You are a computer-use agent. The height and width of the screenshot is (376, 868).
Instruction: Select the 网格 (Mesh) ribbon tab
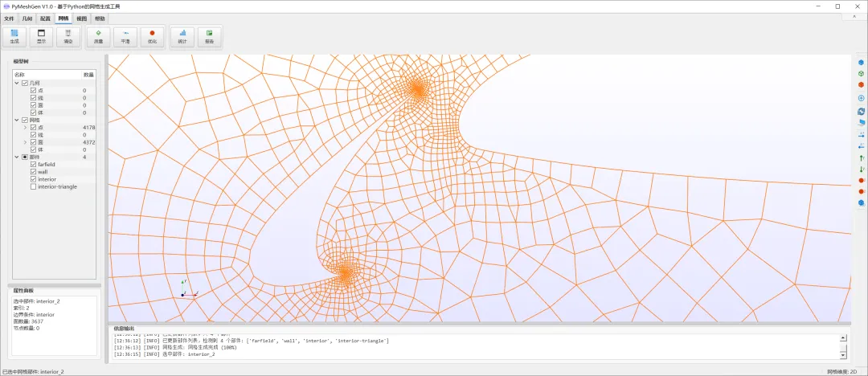(63, 18)
